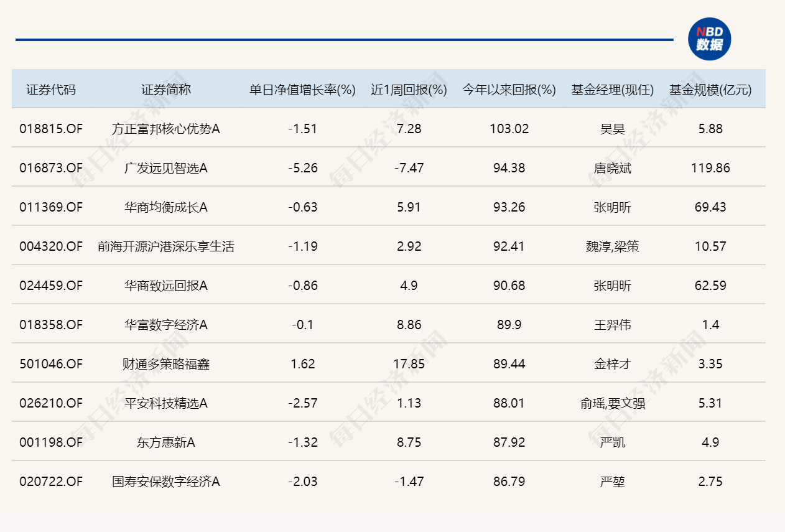Click the 10.57 fund size value
This screenshot has width=785, height=532.
coord(710,246)
